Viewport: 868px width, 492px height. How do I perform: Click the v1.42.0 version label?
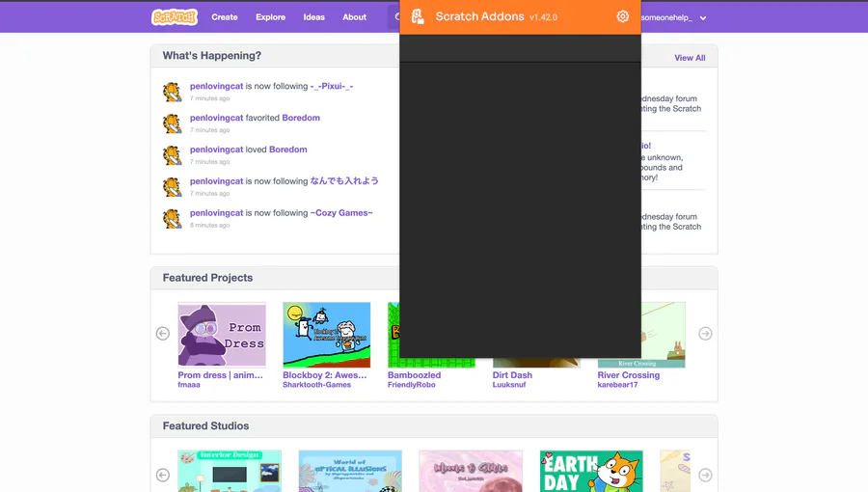pyautogui.click(x=543, y=17)
